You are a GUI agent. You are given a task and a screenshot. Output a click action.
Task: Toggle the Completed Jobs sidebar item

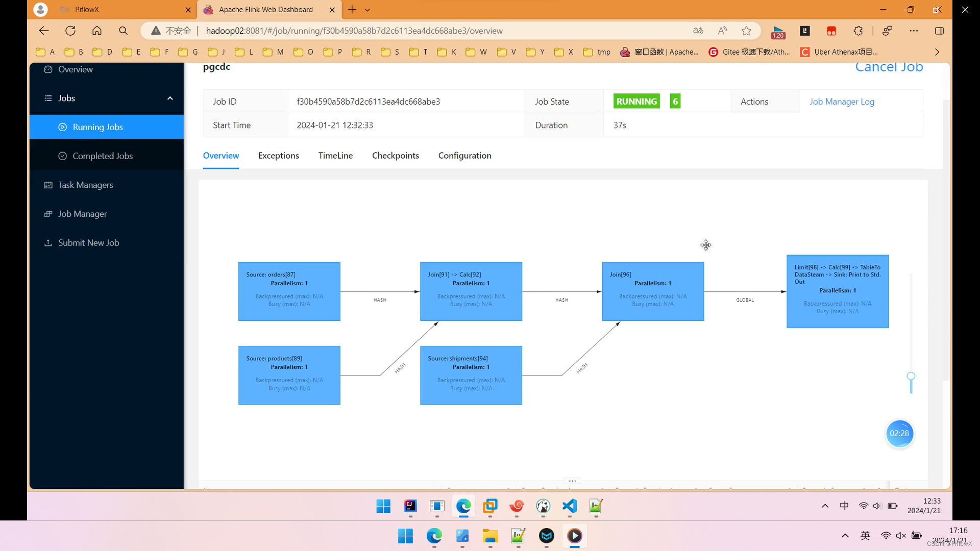click(102, 156)
